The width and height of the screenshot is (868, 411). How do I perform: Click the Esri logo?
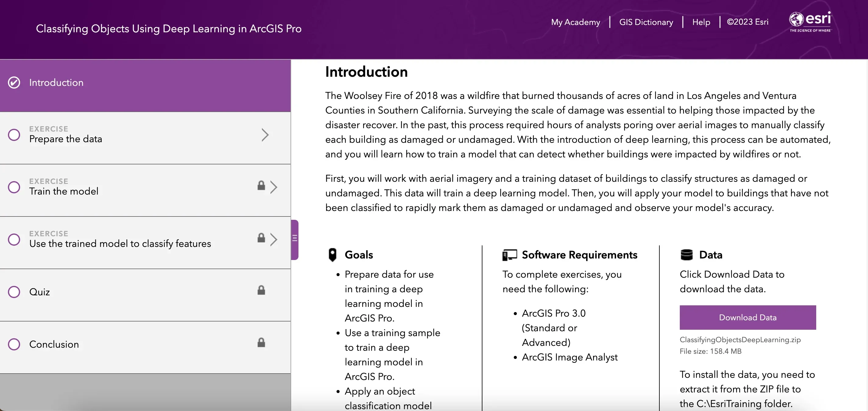(x=810, y=22)
